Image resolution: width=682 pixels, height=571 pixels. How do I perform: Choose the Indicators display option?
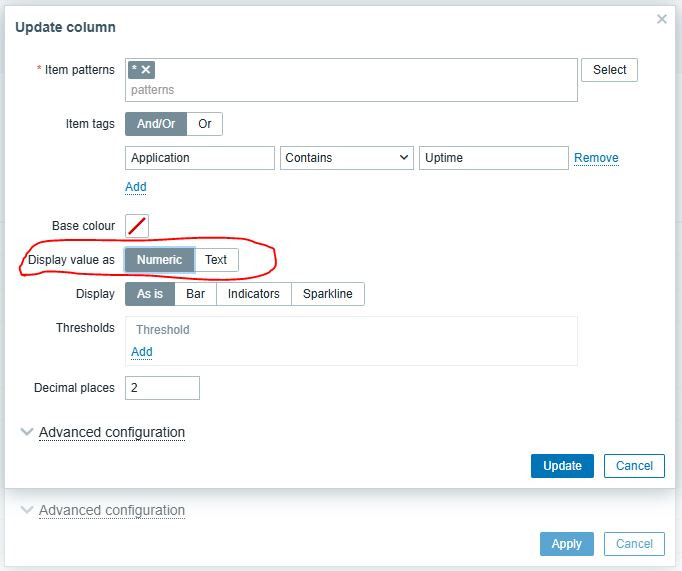(253, 294)
